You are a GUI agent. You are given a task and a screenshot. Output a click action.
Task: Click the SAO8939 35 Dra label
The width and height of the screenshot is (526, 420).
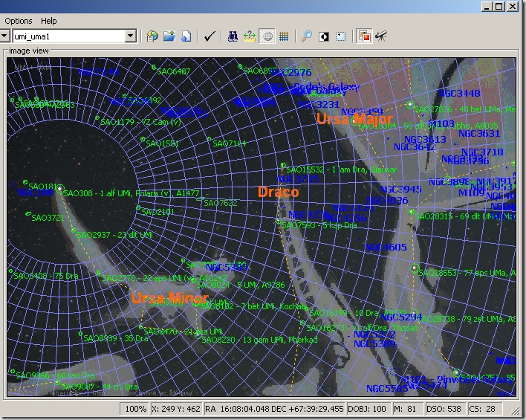(115, 338)
